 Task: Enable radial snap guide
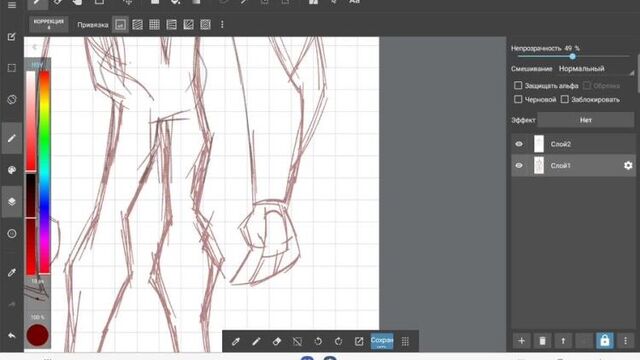coord(188,24)
